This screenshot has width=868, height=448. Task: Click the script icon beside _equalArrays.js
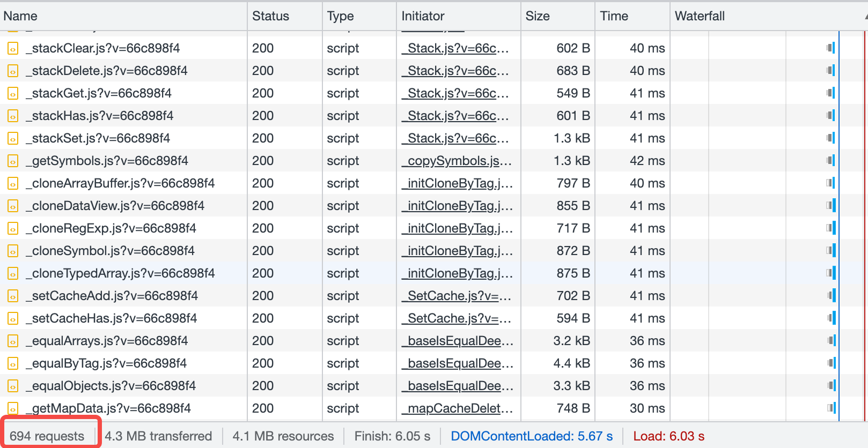(13, 341)
